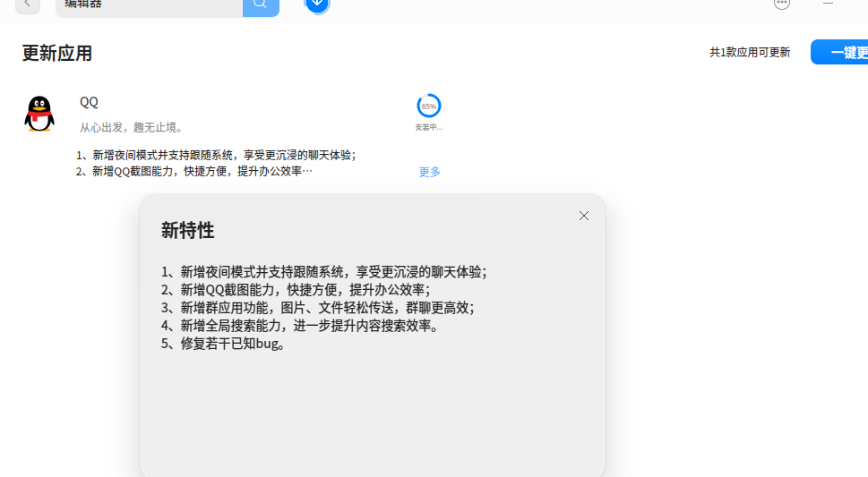This screenshot has width=868, height=477.
Task: Click popup line 1 about 夜间模式
Action: point(324,272)
